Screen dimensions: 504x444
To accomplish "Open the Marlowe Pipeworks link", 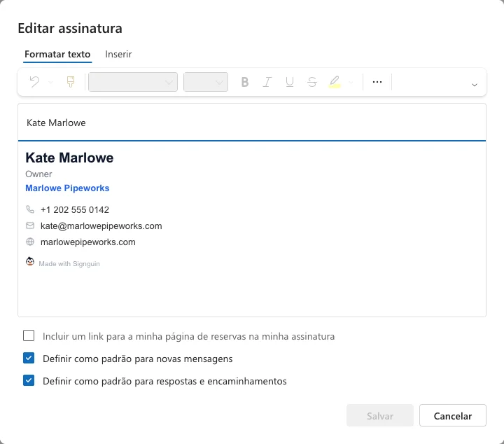I will [x=67, y=188].
